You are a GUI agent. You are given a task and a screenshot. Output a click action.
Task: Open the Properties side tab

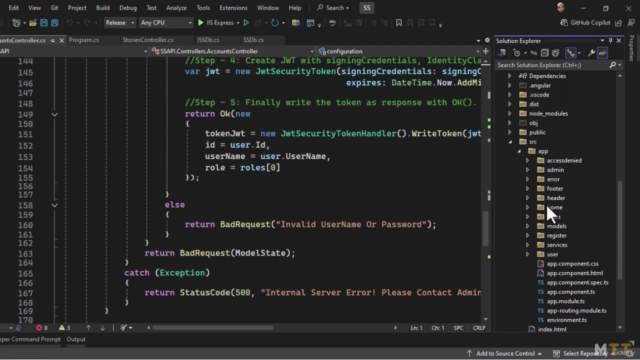coord(631,48)
